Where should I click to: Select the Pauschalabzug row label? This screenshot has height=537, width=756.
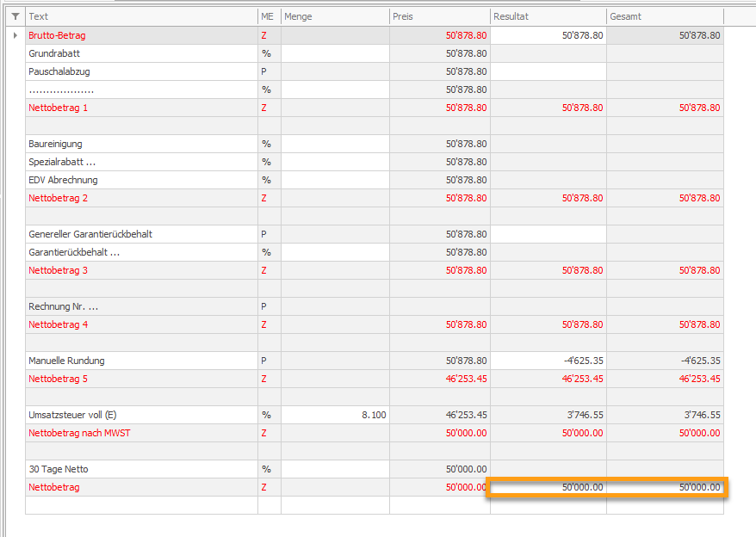(x=141, y=71)
